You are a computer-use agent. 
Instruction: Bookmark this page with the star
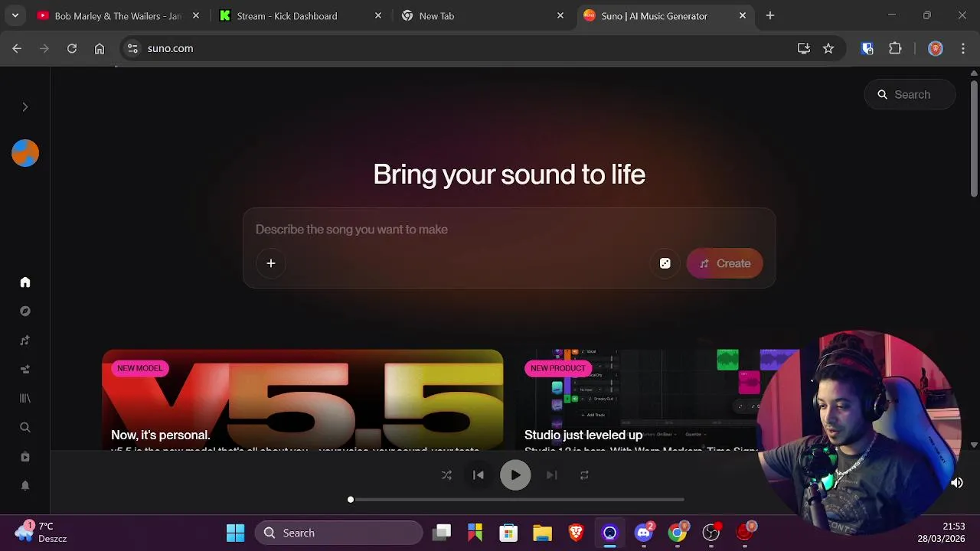(828, 48)
